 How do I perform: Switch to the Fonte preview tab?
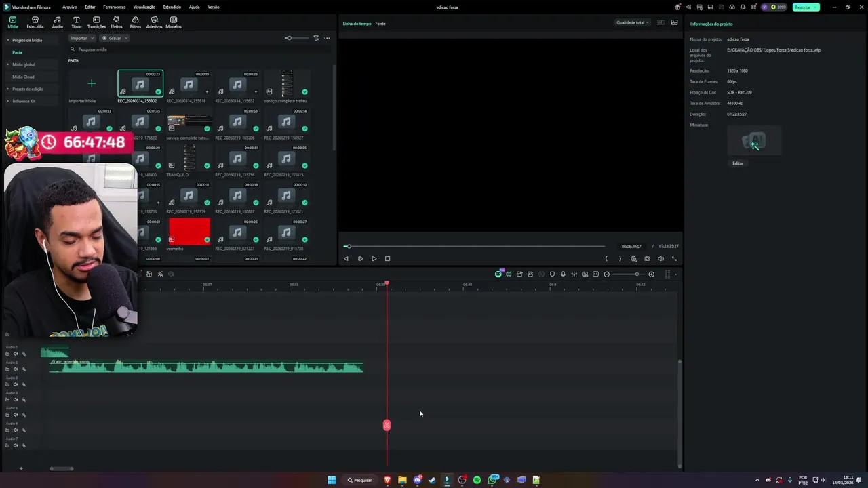tap(380, 24)
